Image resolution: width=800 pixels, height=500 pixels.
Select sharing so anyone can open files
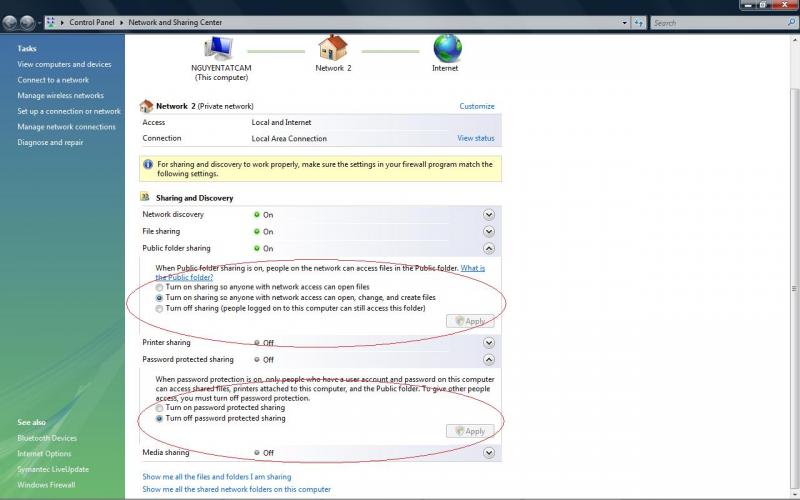pos(159,287)
